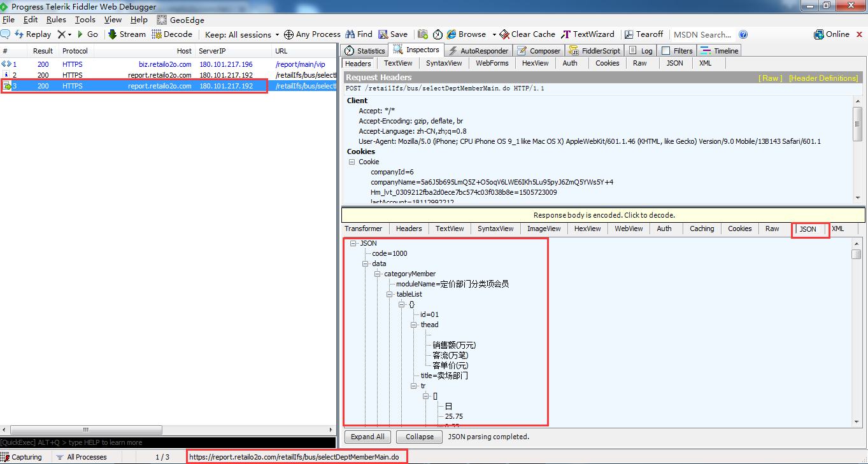Switch to the Composer tab

pos(539,50)
